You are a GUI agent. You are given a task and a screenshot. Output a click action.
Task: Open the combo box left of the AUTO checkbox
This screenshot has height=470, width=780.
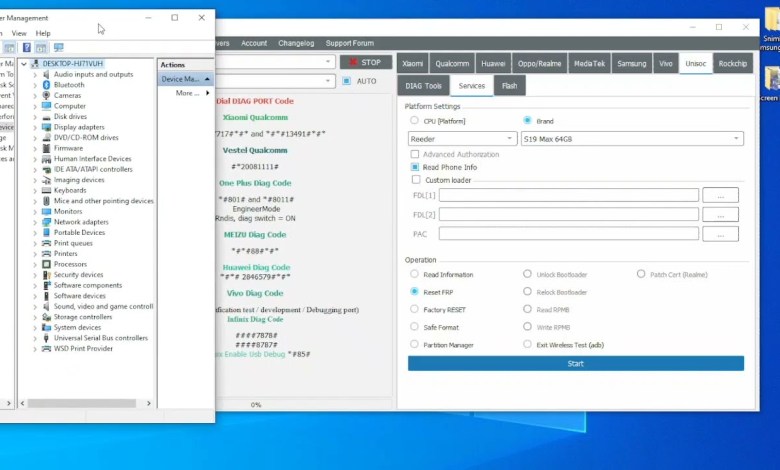click(x=275, y=81)
